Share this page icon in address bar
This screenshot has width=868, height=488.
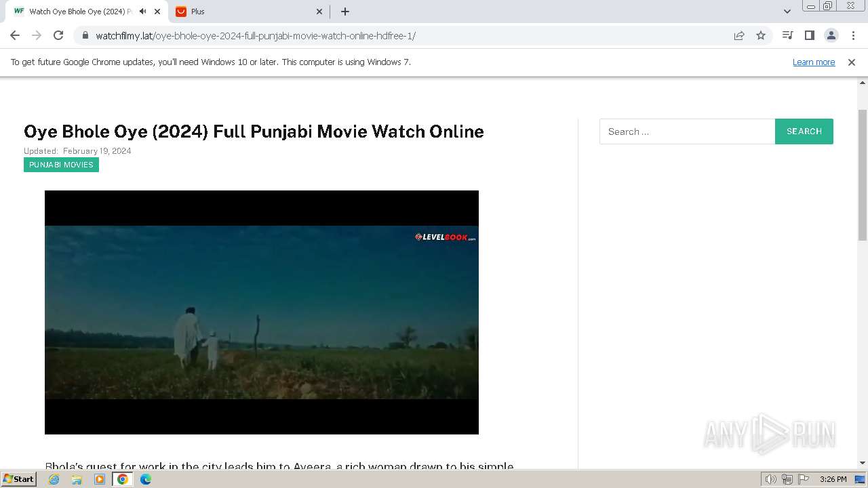pyautogui.click(x=739, y=35)
